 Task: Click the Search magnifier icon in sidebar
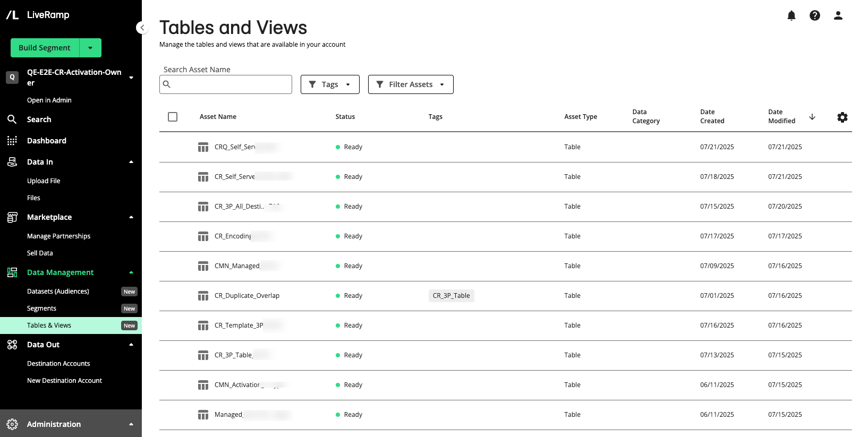coord(12,119)
